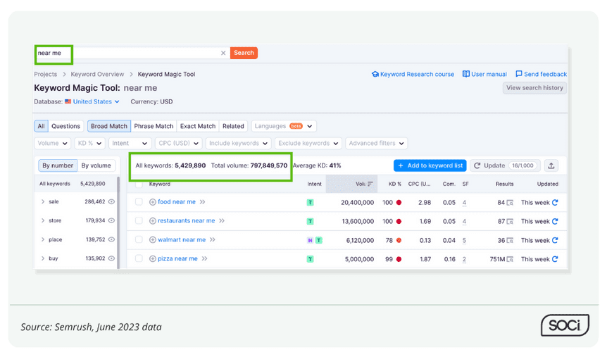Open the Intent filter dropdown
607x364 pixels.
[x=130, y=144]
